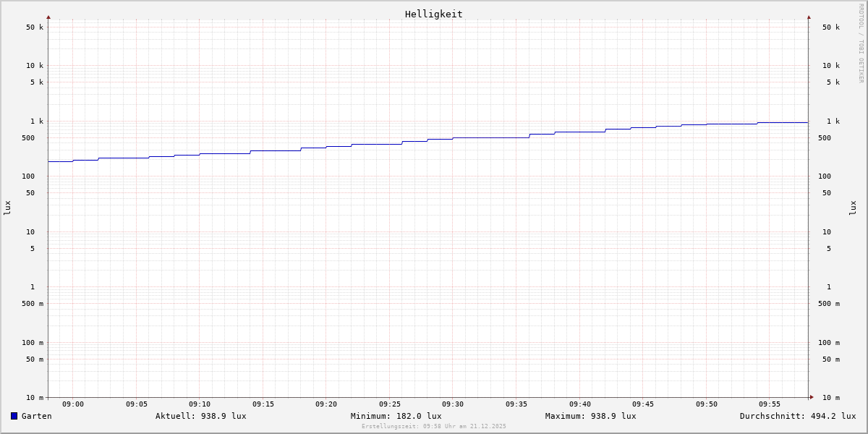Image resolution: width=868 pixels, height=434 pixels.
Task: Click the Aktuell 938.9 lux value
Action: tap(200, 416)
